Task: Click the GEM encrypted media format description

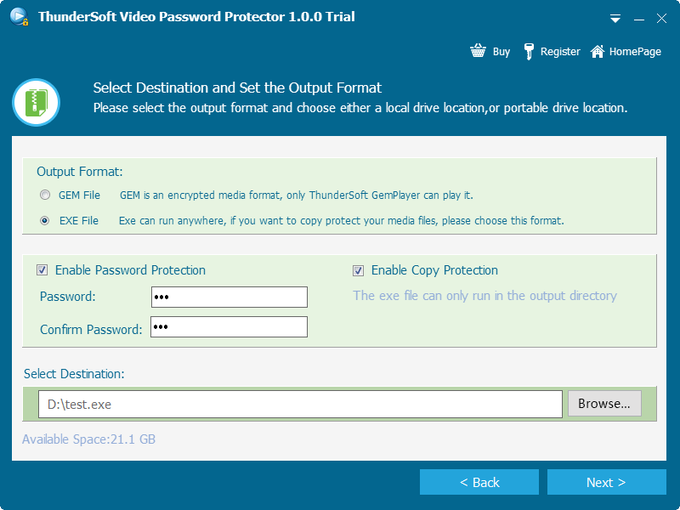Action: [x=296, y=195]
